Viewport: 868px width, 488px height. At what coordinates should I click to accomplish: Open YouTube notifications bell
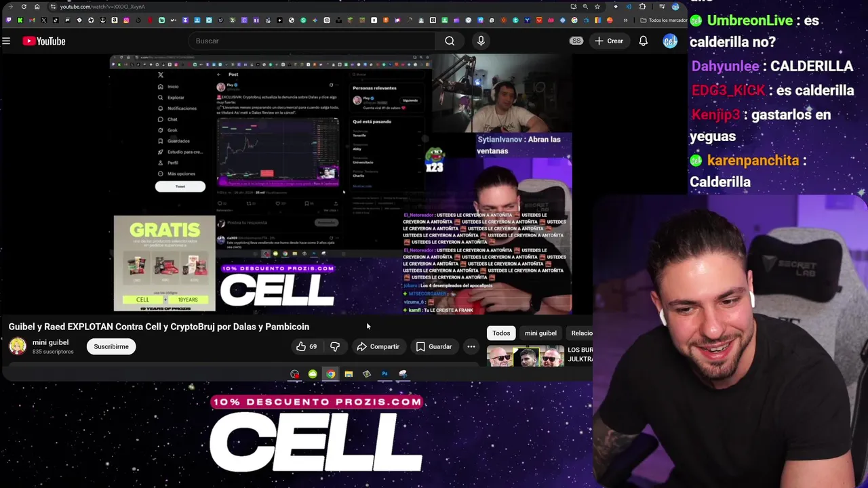pos(643,41)
